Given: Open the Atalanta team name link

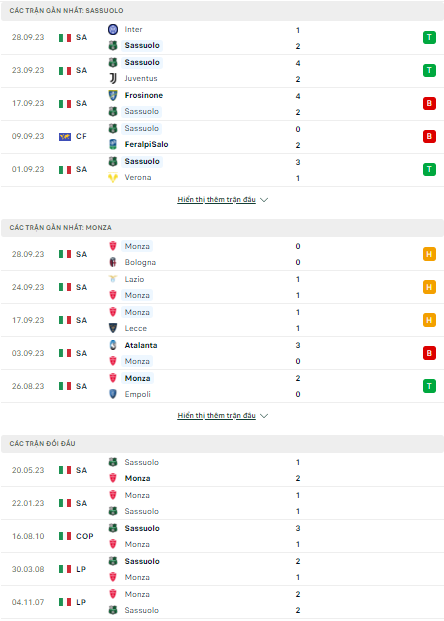Looking at the screenshot, I should (x=141, y=345).
